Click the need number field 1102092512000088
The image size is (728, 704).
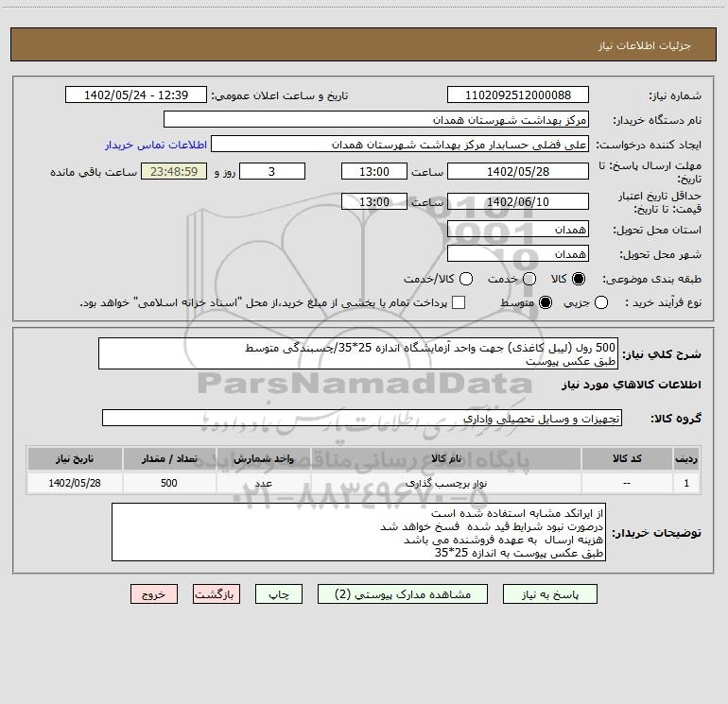(x=518, y=94)
